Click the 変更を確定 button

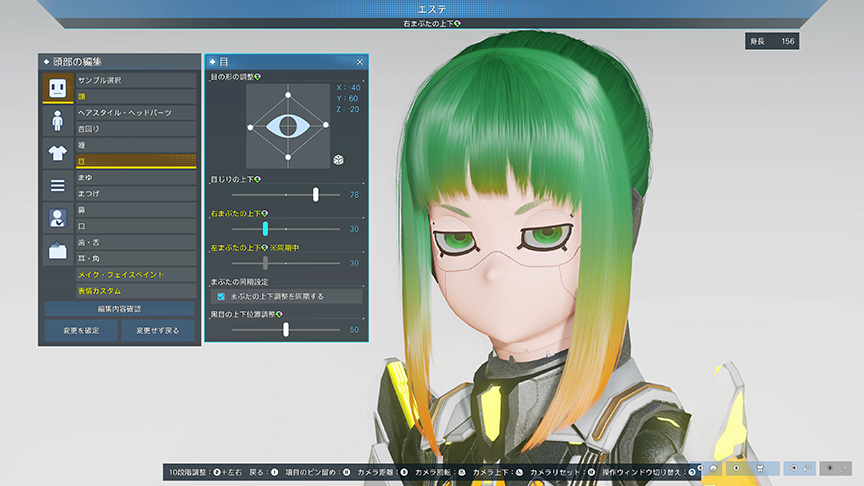point(80,330)
